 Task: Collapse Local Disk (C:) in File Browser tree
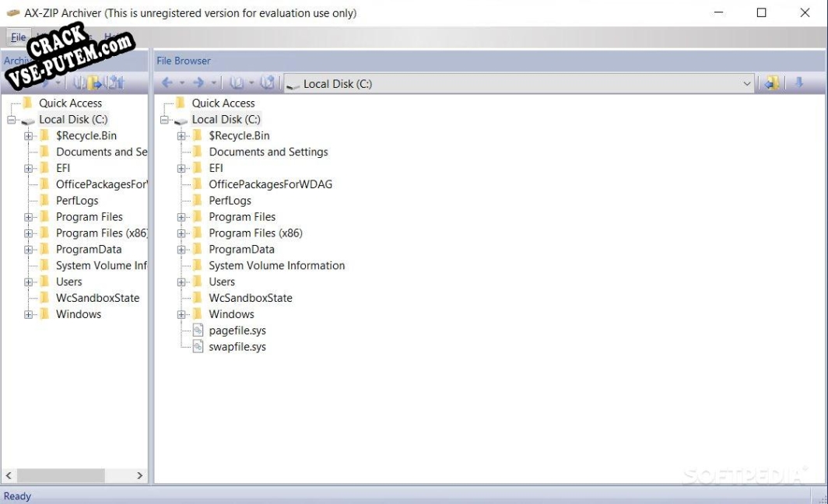tap(164, 120)
